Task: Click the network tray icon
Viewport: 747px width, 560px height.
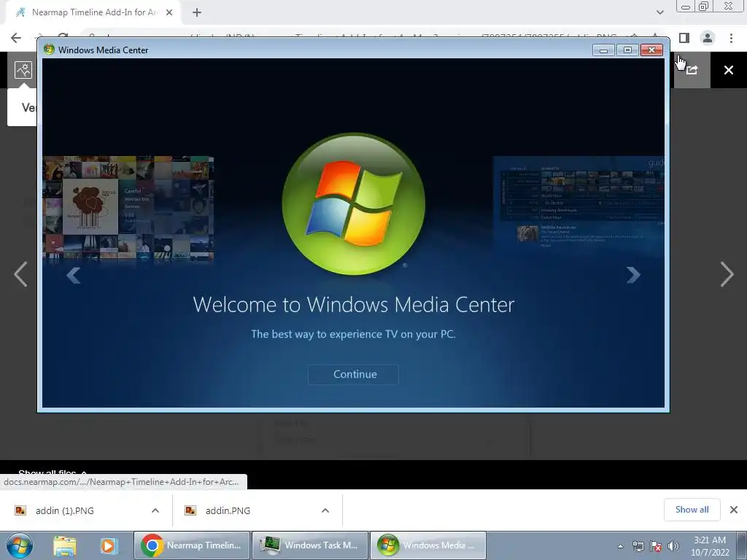Action: (x=638, y=546)
